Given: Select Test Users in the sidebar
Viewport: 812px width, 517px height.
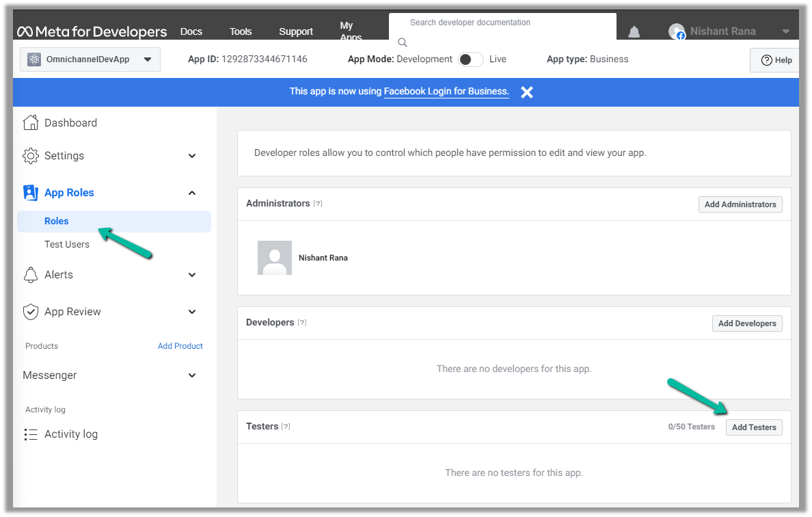Looking at the screenshot, I should 67,244.
